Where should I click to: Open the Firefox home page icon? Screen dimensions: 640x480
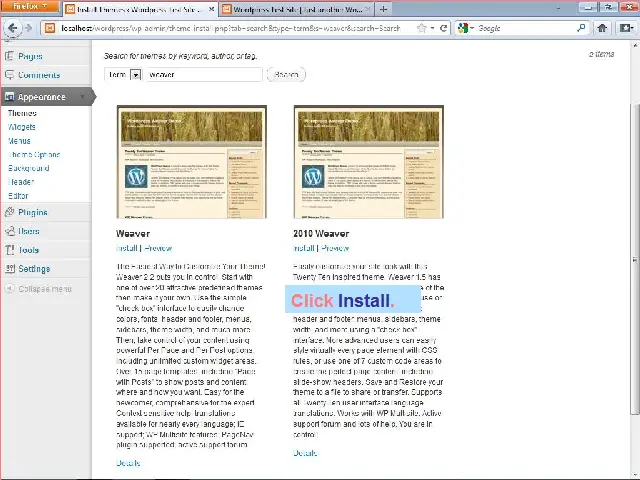tap(602, 28)
